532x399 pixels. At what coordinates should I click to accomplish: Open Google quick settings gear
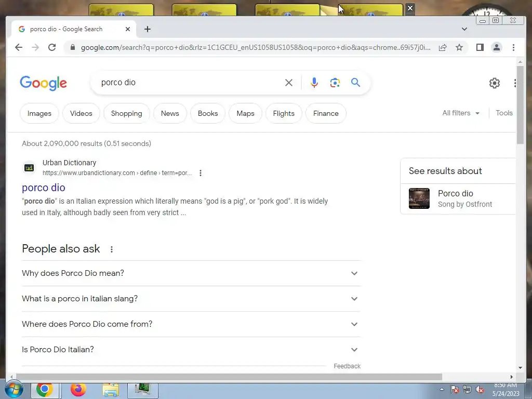tap(495, 83)
